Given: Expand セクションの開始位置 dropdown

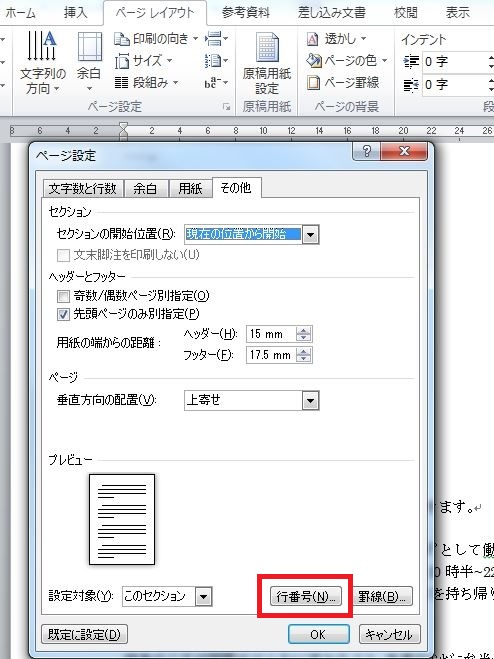Looking at the screenshot, I should (x=310, y=235).
